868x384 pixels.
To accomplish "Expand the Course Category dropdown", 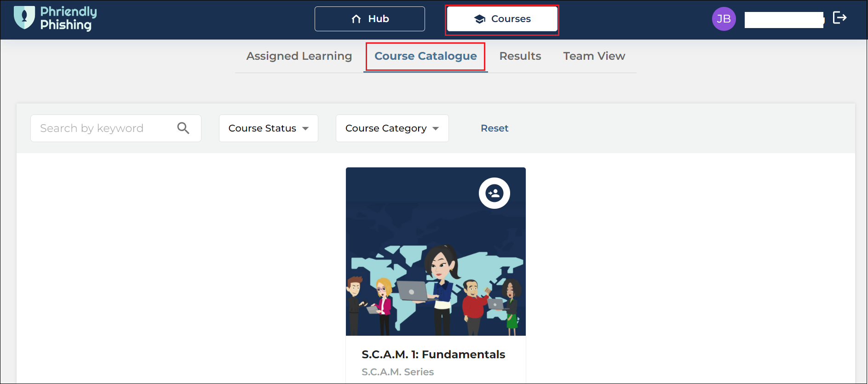I will point(392,128).
